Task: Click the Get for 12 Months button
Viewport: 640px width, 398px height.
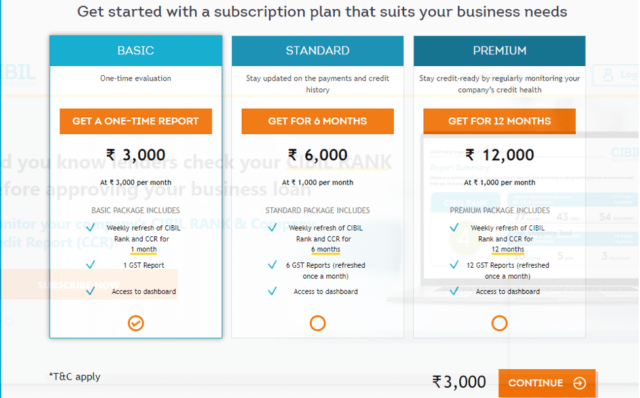Action: tap(499, 121)
